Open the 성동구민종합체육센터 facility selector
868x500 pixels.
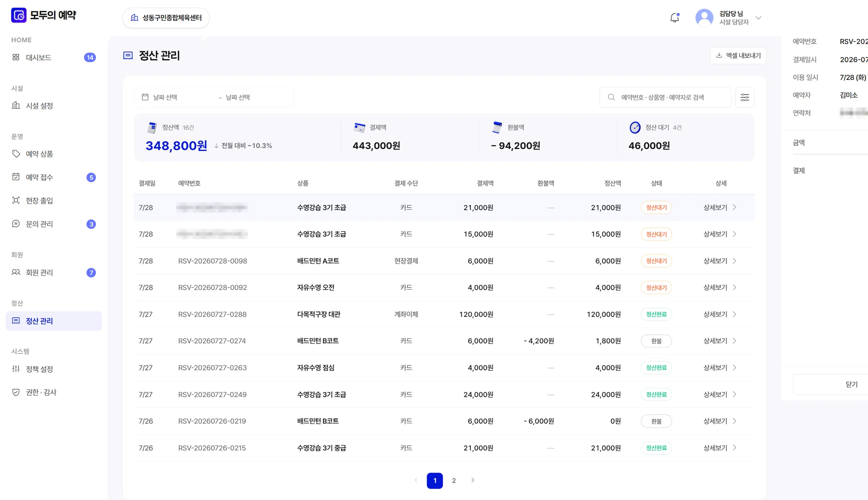[166, 18]
